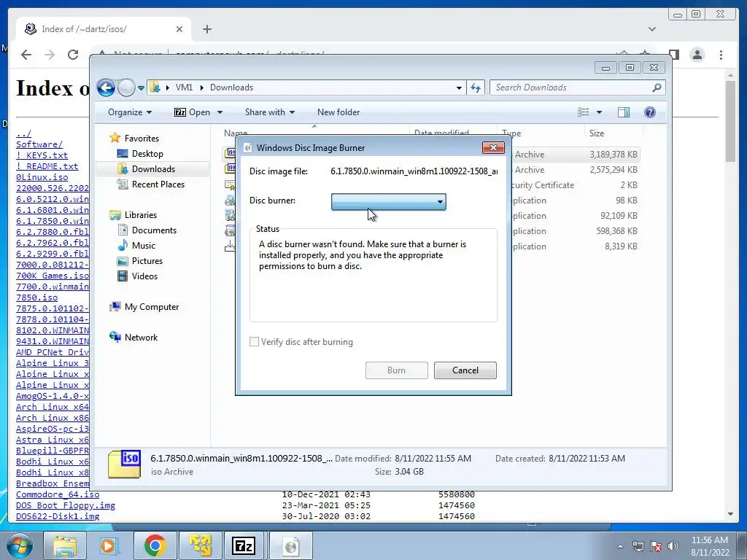Expand the Open button dropdown arrow
The height and width of the screenshot is (560, 747).
(220, 112)
